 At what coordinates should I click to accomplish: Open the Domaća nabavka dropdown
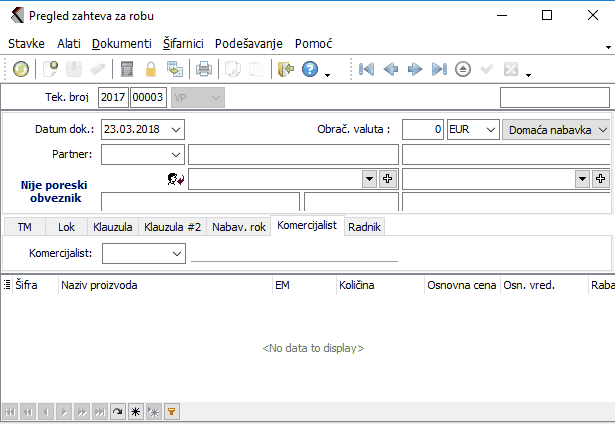click(602, 130)
